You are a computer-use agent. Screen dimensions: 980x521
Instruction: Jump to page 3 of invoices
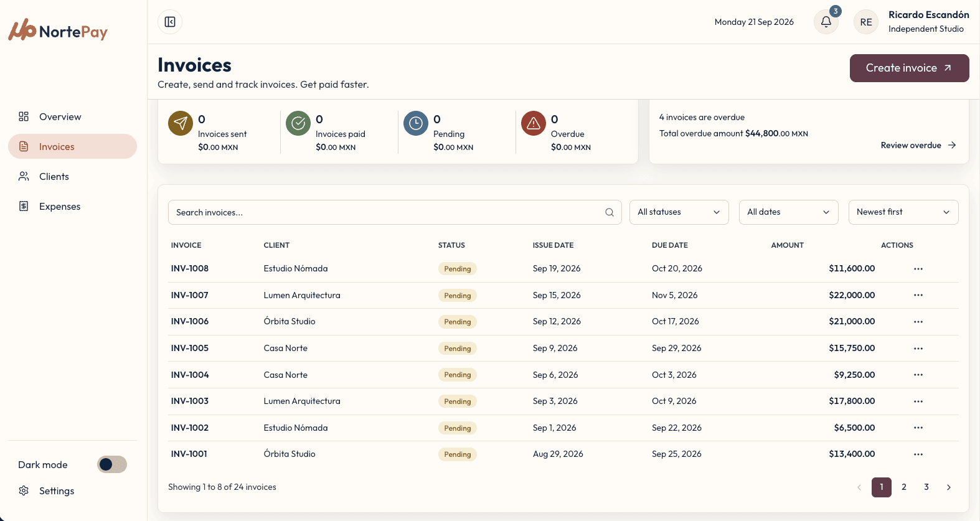click(x=926, y=487)
